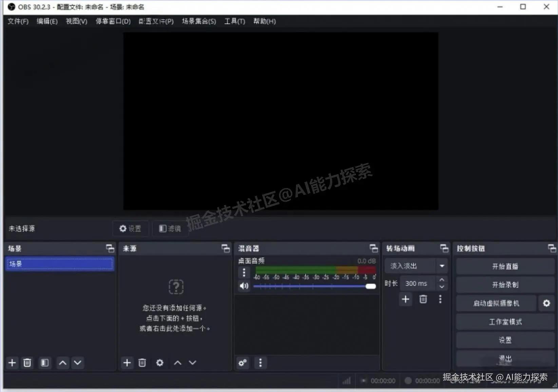The image size is (558, 392).
Task: Open desktop audio options with vertical dots
Action: pyautogui.click(x=244, y=272)
